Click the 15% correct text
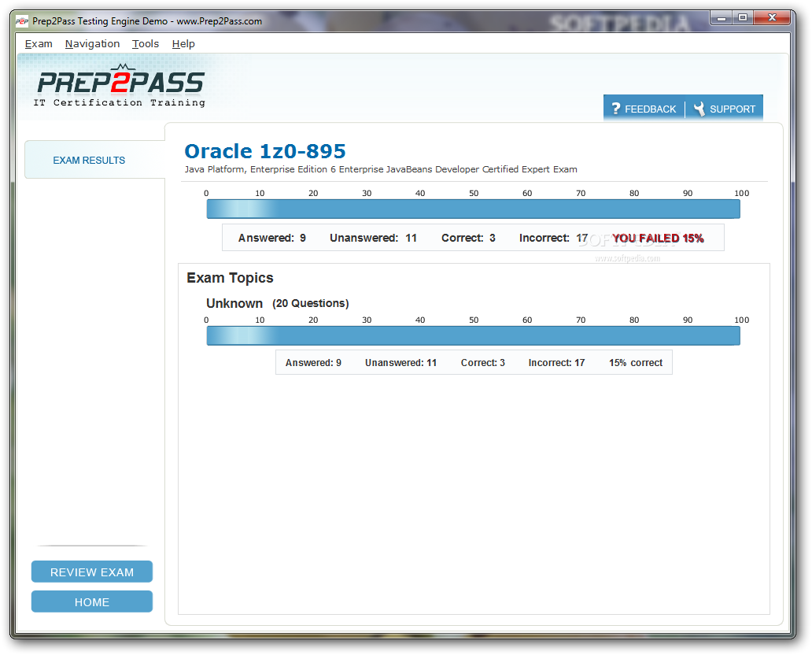The image size is (812, 655). 636,363
